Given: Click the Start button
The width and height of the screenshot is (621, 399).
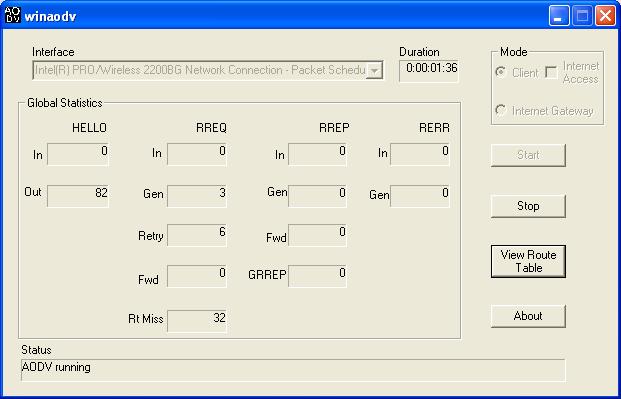Looking at the screenshot, I should [x=528, y=155].
